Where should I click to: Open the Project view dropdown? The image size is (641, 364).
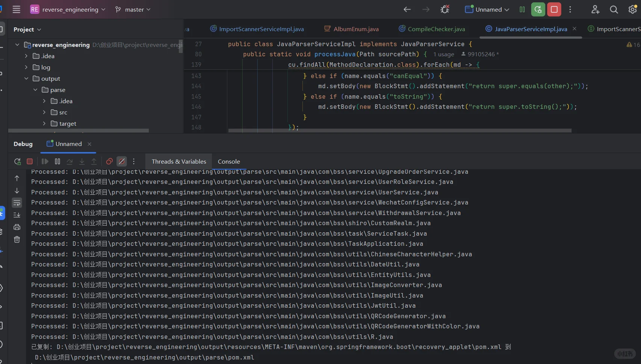(x=27, y=29)
